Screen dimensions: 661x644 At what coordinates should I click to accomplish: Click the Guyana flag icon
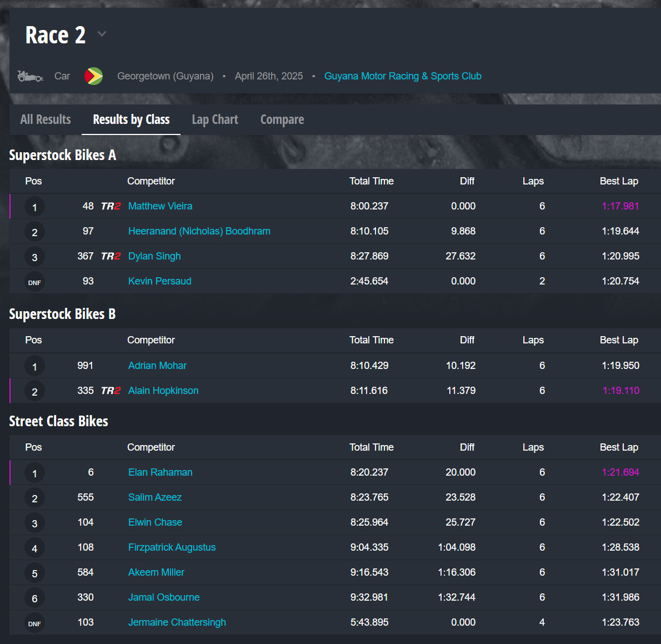[93, 76]
